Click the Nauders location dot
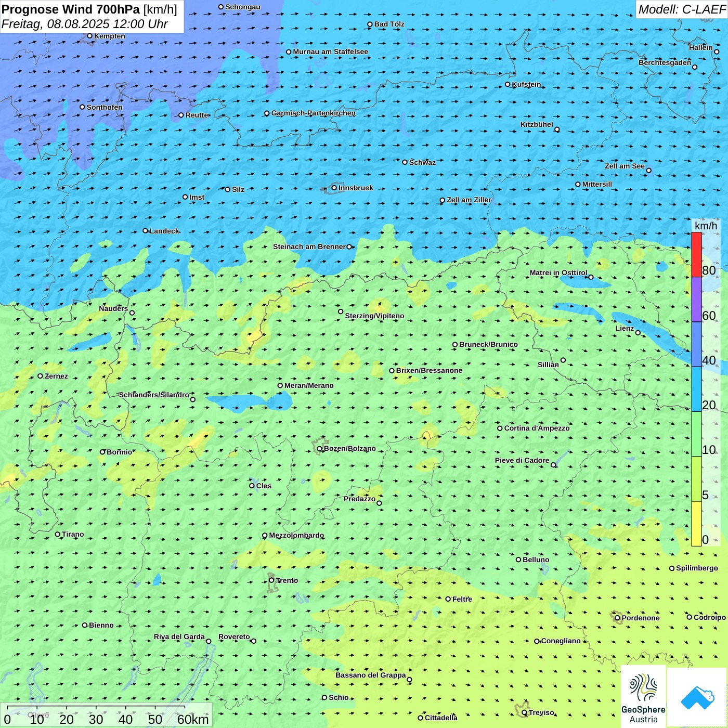 [x=132, y=313]
